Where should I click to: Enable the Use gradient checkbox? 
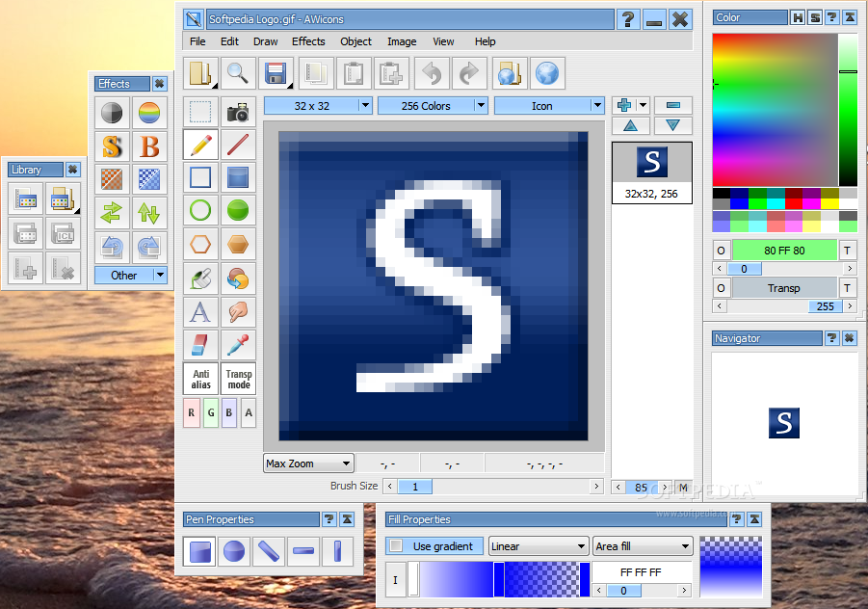tap(396, 546)
